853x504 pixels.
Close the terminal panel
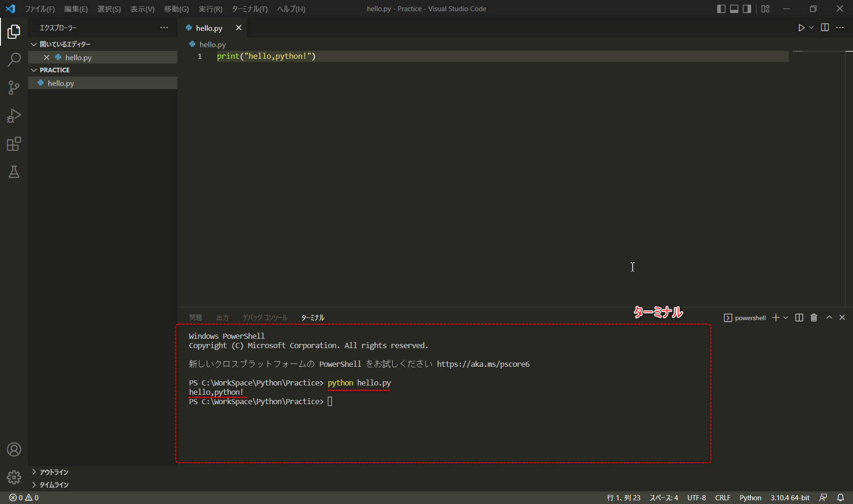pos(842,318)
